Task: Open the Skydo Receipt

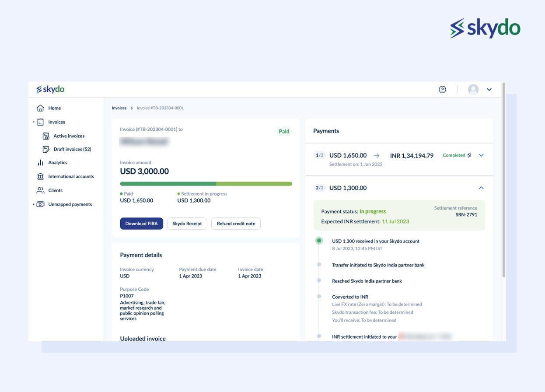Action: (187, 223)
